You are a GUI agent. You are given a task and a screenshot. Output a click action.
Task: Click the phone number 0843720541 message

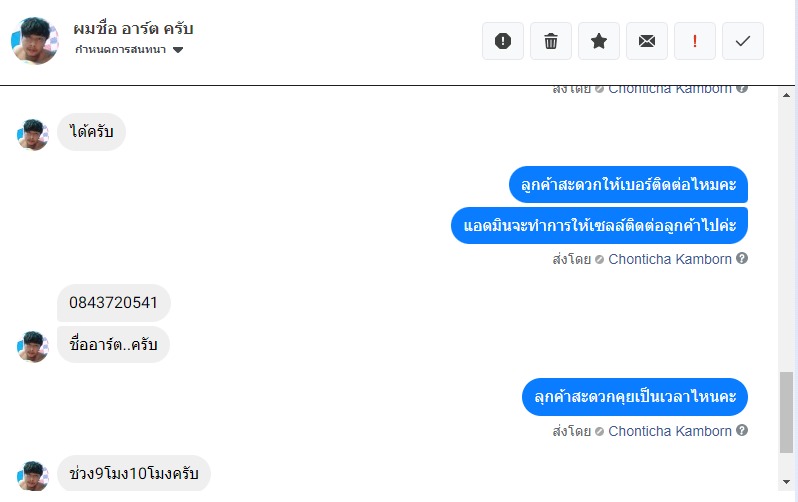coord(114,303)
